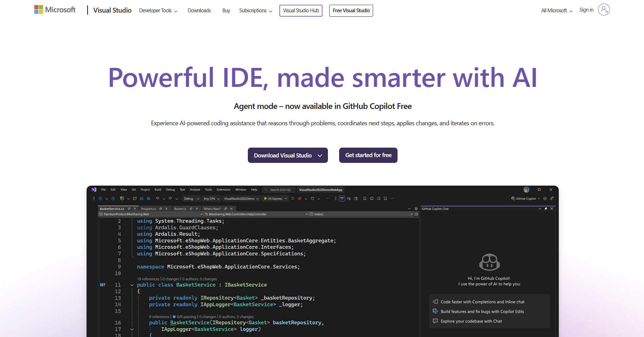This screenshot has width=644, height=337.
Task: Toggle pin on the Basket.cs tab
Action: [x=191, y=209]
